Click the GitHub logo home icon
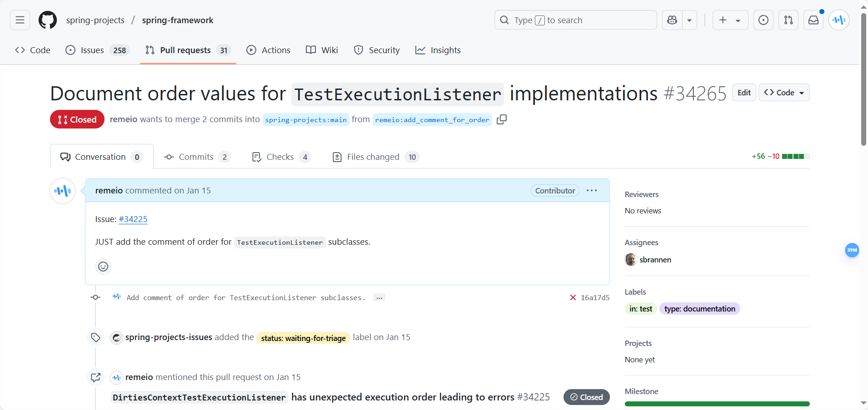 pos(48,20)
